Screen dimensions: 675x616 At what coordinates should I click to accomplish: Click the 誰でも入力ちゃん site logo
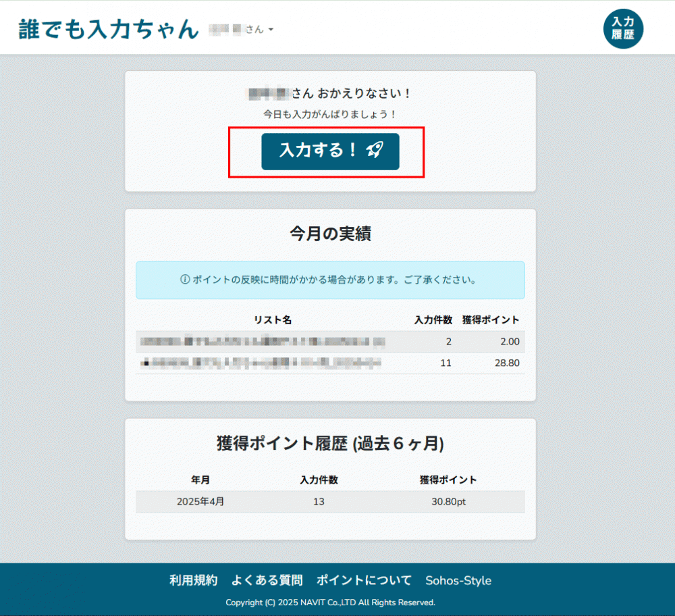[x=108, y=30]
